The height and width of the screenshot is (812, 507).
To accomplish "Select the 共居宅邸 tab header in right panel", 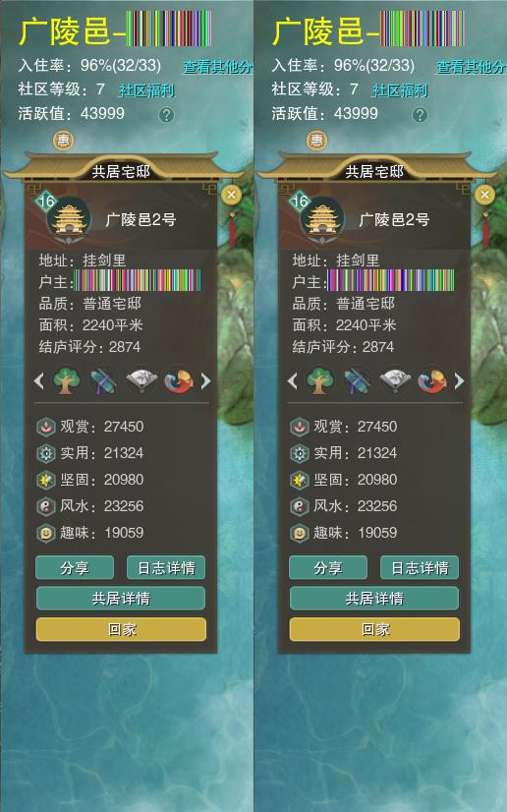I will (374, 171).
